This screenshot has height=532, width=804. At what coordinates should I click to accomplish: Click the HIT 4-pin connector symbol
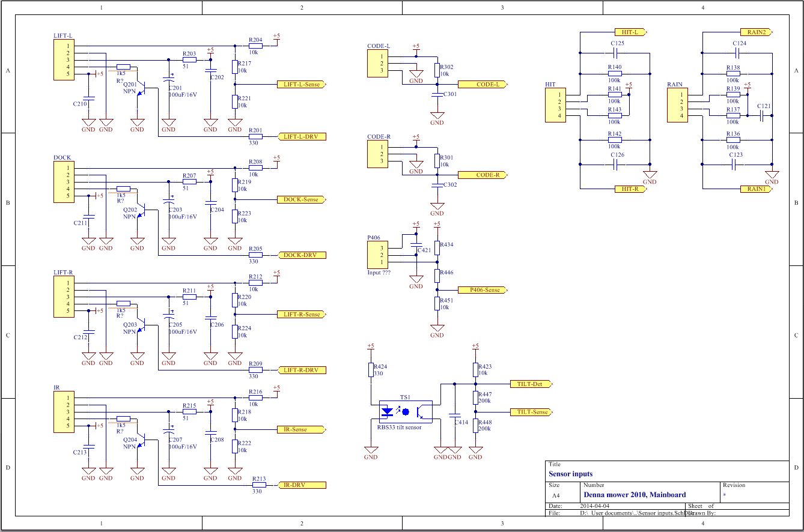point(555,105)
